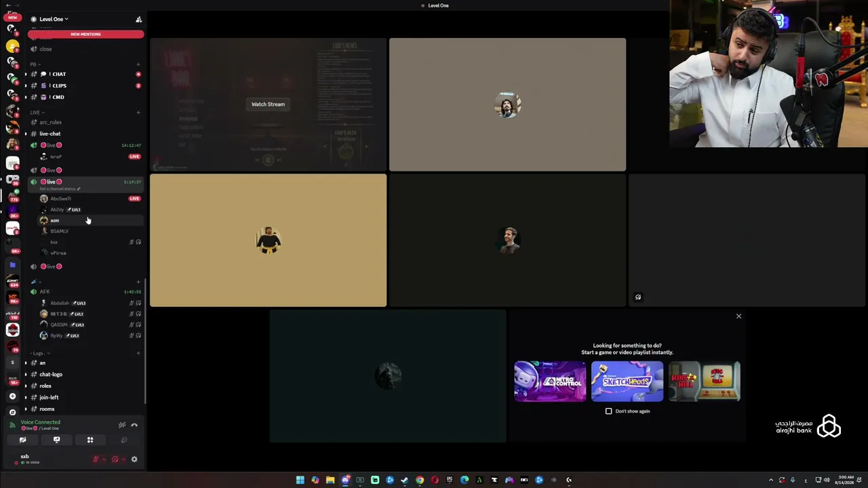Image resolution: width=868 pixels, height=488 pixels.
Task: Launch the King of the Hill activity
Action: (x=704, y=382)
